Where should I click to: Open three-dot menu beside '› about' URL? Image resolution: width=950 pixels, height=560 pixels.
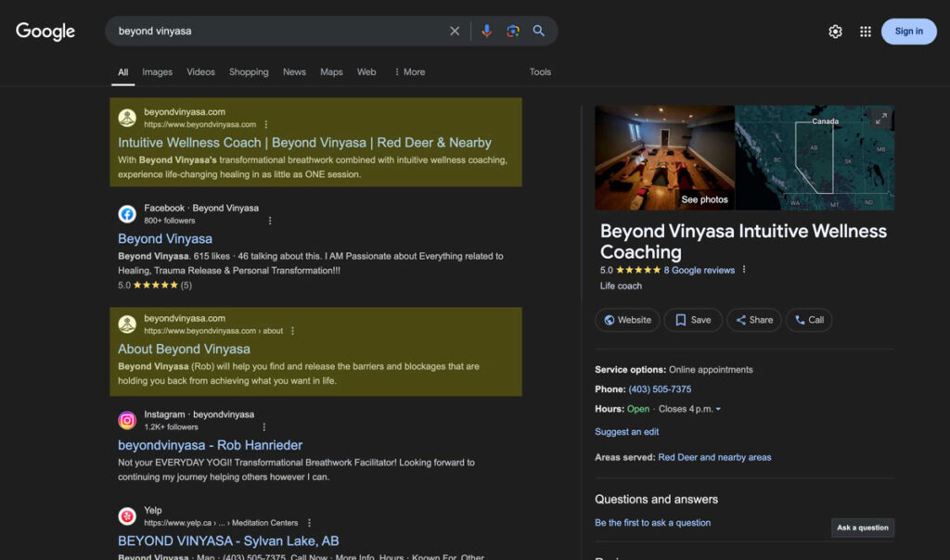pyautogui.click(x=292, y=331)
